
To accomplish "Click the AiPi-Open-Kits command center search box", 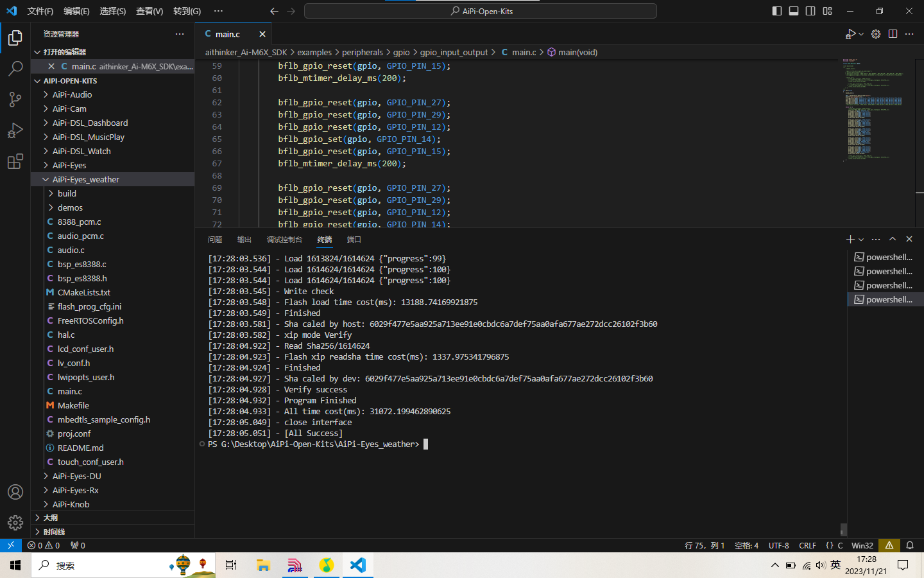I will (481, 11).
